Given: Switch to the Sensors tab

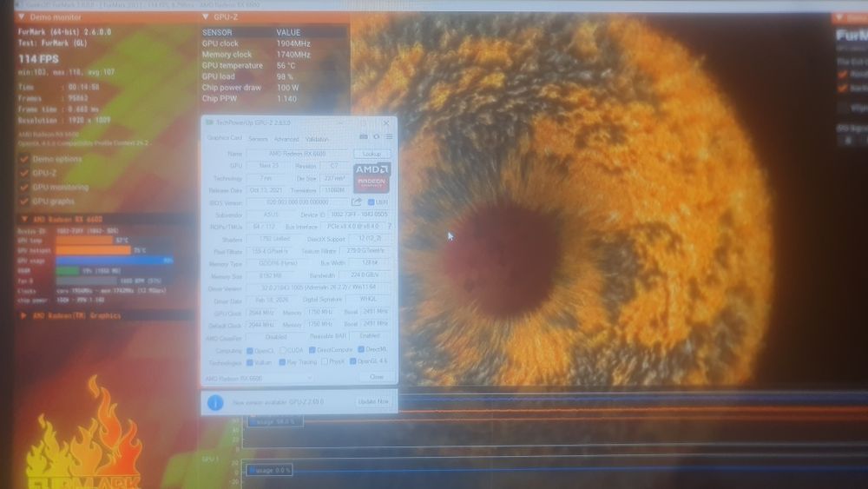Looking at the screenshot, I should tap(258, 139).
